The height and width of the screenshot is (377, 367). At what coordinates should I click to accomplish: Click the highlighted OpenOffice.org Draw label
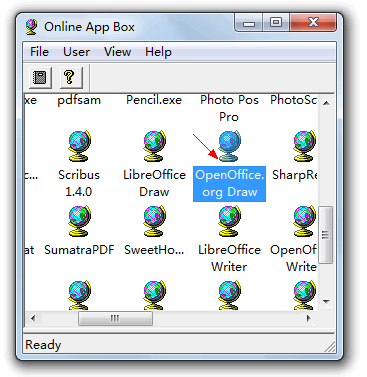[x=229, y=184]
